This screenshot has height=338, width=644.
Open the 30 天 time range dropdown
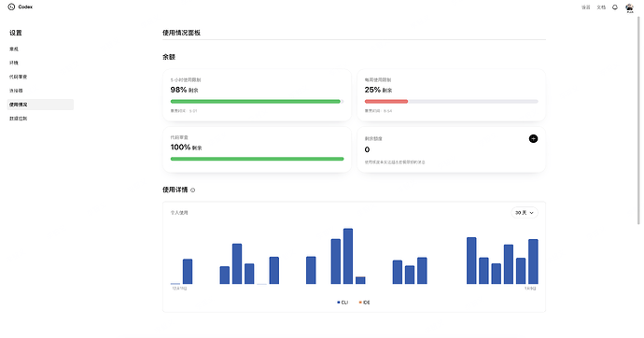tap(525, 213)
